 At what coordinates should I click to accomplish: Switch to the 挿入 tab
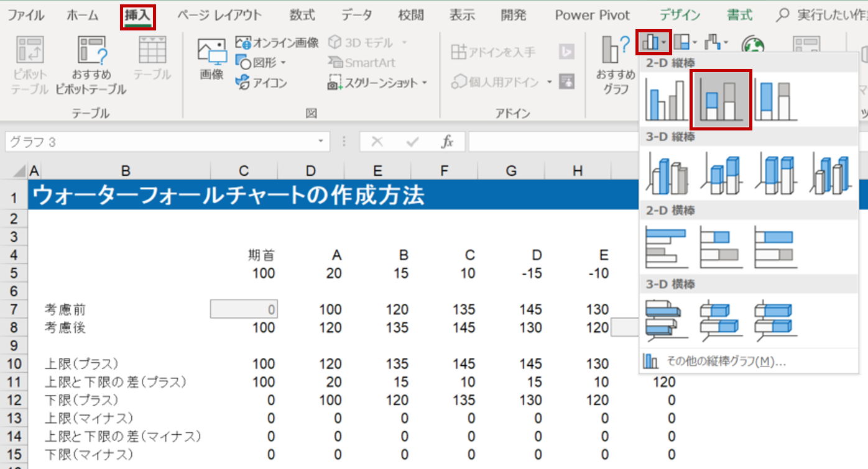click(137, 16)
